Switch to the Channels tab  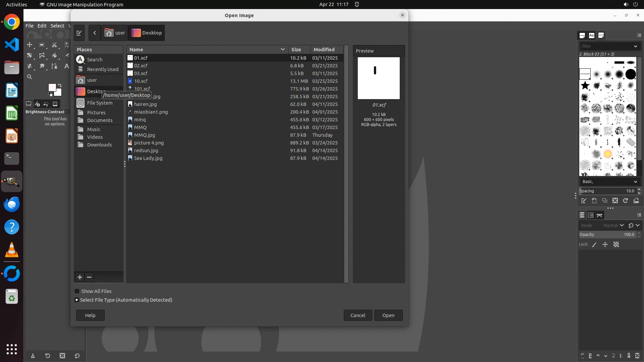coord(591,215)
